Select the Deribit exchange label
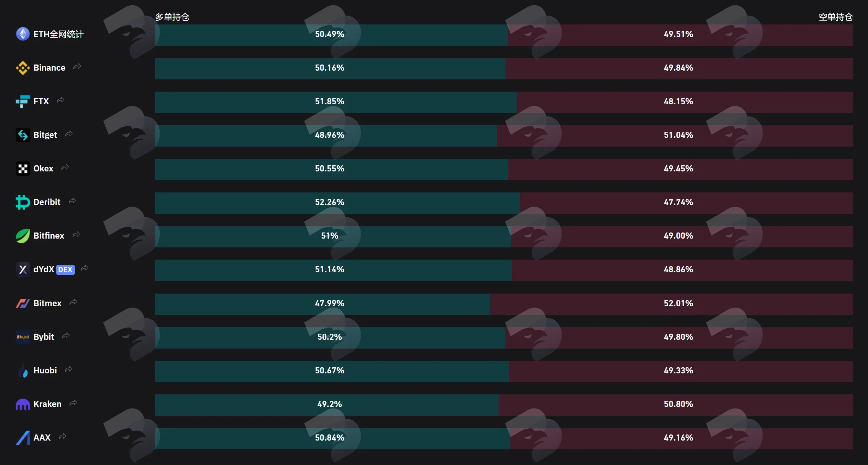Image resolution: width=868 pixels, height=465 pixels. [x=47, y=202]
